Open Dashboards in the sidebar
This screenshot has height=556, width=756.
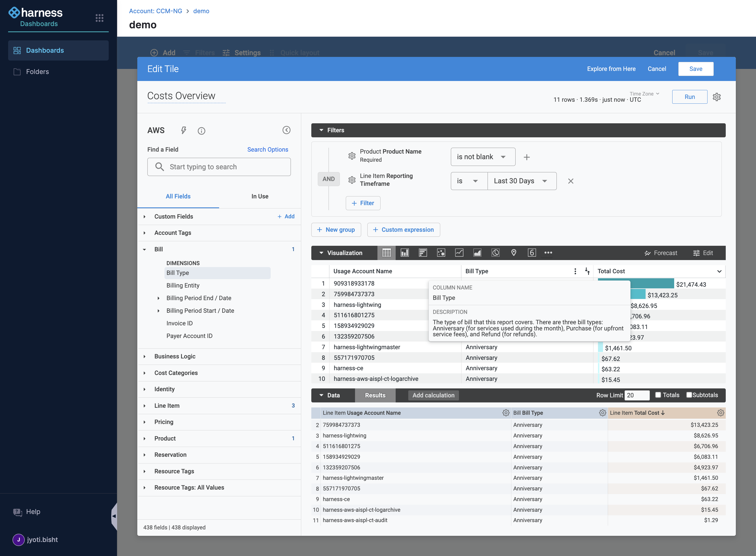[58, 50]
